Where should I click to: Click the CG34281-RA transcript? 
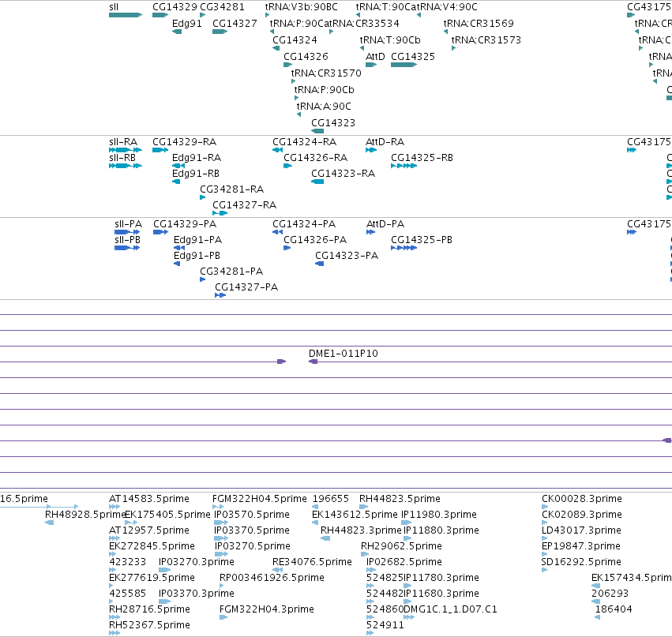(203, 197)
